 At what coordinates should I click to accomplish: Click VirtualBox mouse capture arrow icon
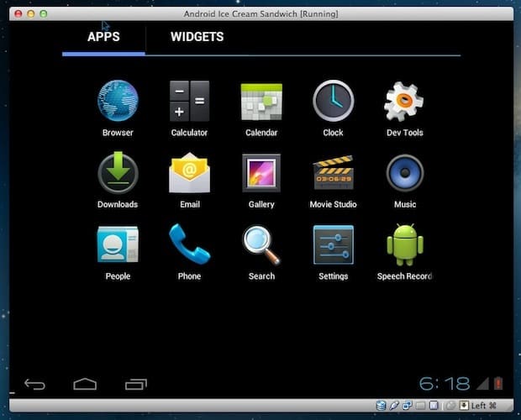coord(464,406)
